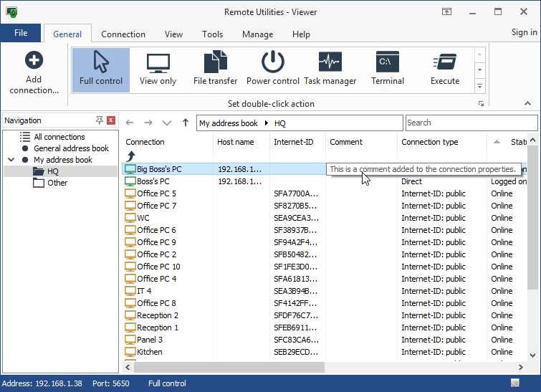Screen dimensions: 541x392
Task: Go up one level in address book
Action: pos(186,123)
